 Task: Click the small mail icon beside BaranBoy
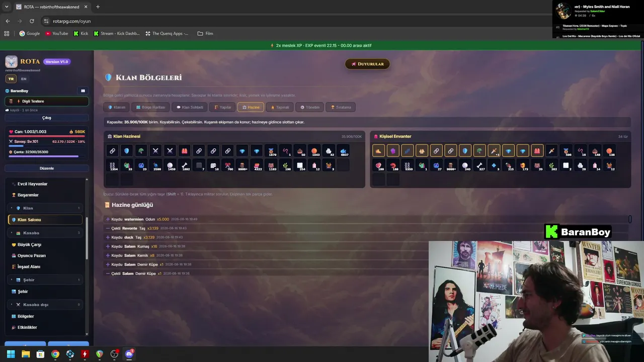[83, 91]
